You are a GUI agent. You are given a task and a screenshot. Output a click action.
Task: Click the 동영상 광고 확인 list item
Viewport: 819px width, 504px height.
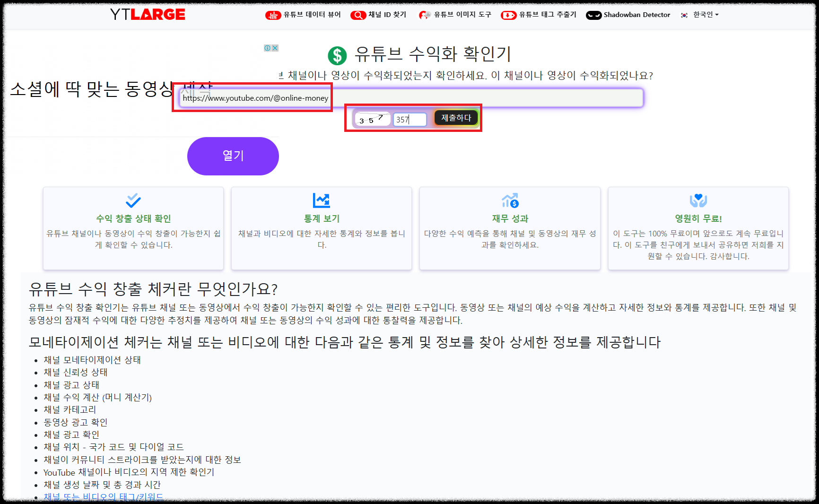[76, 422]
